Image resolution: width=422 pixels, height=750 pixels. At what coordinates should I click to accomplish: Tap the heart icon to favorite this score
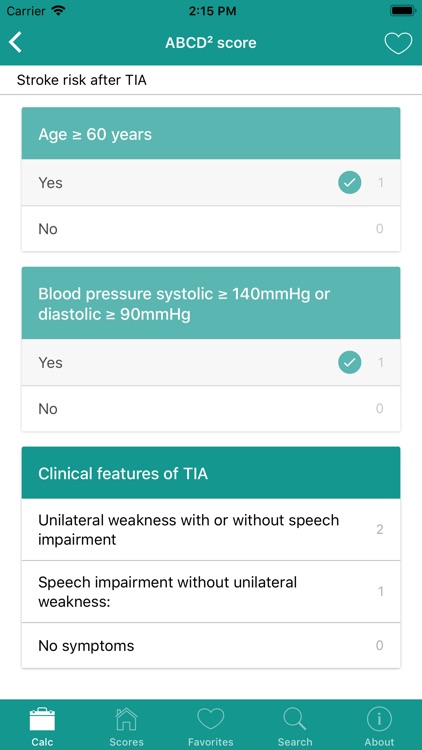398,43
